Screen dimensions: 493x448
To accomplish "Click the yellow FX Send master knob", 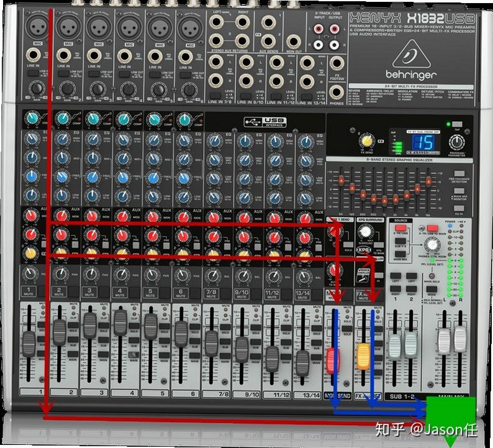I will (x=366, y=141).
